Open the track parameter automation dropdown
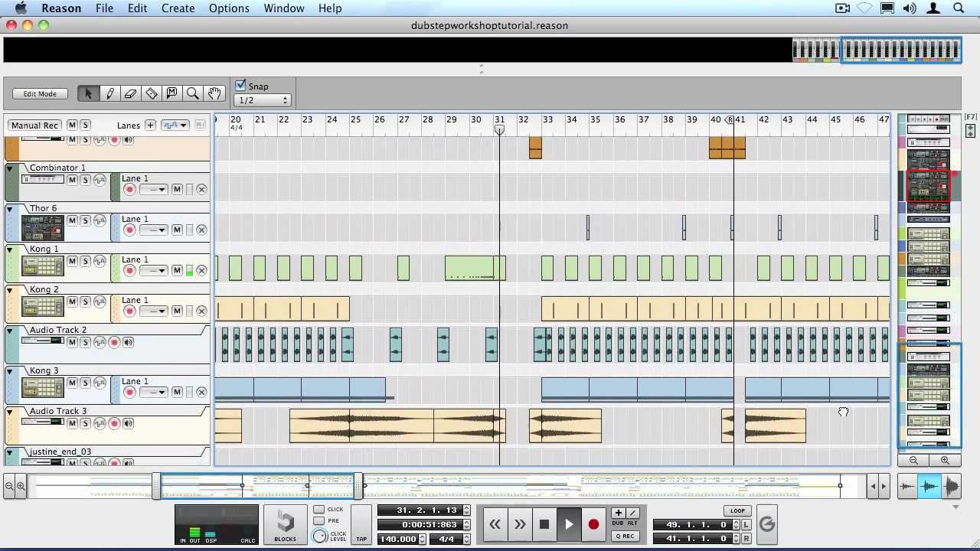 coord(175,125)
